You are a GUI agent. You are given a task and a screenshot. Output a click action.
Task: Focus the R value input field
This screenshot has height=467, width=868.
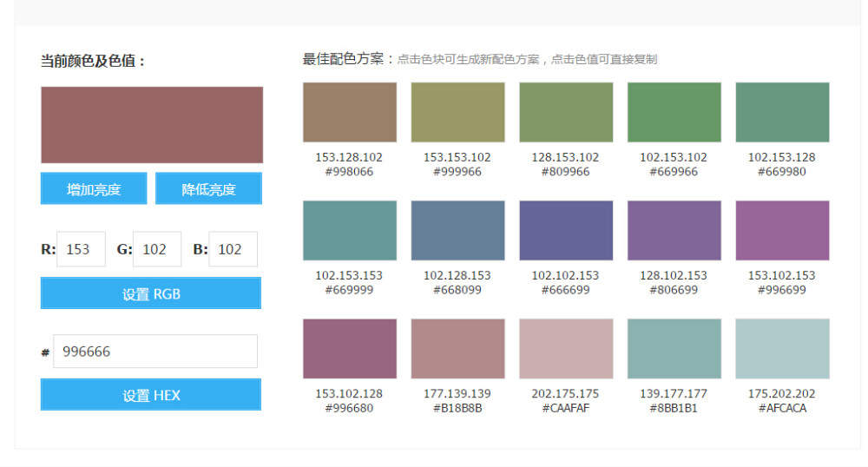tap(81, 249)
